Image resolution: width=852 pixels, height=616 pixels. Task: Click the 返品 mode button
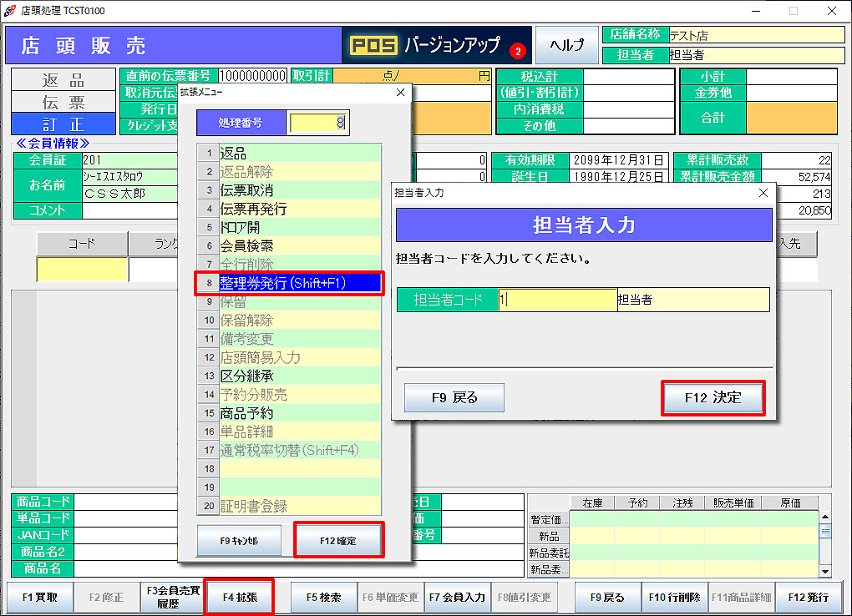(x=63, y=80)
